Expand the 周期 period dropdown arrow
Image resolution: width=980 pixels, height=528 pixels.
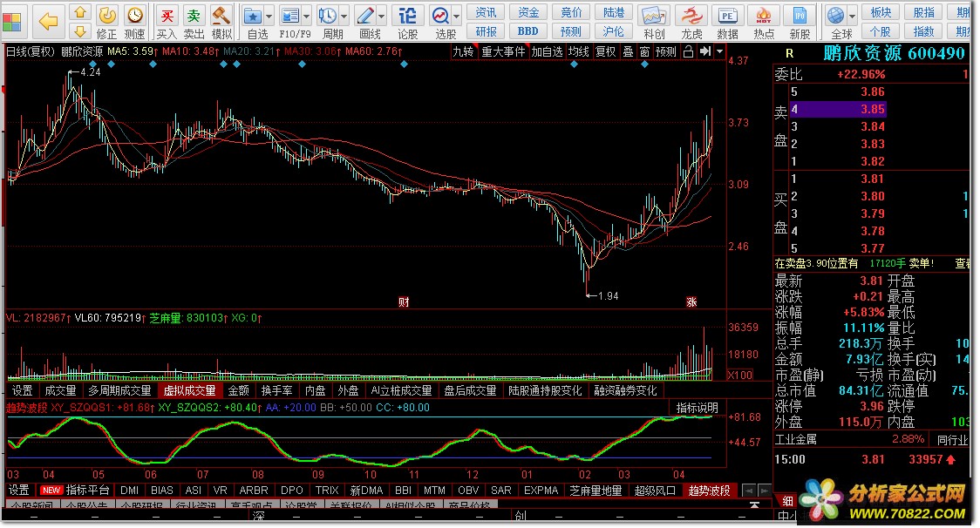pyautogui.click(x=344, y=17)
